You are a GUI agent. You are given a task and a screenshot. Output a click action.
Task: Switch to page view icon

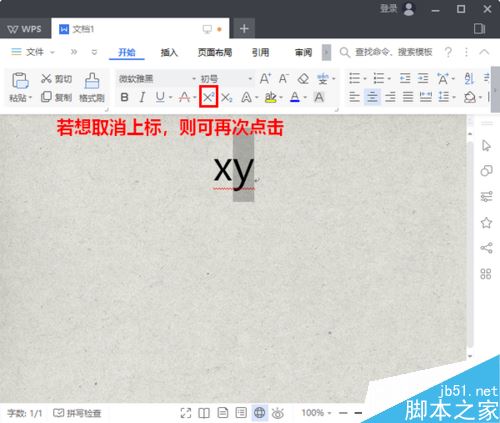point(223,413)
